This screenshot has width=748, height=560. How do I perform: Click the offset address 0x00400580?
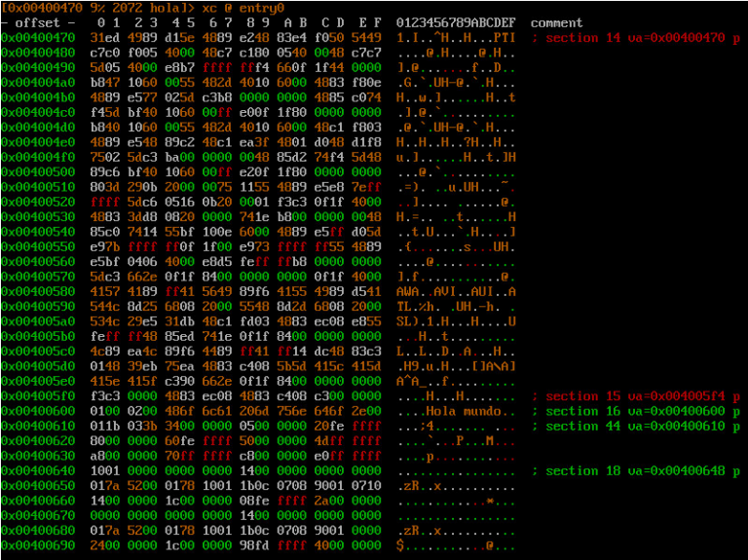pyautogui.click(x=38, y=291)
